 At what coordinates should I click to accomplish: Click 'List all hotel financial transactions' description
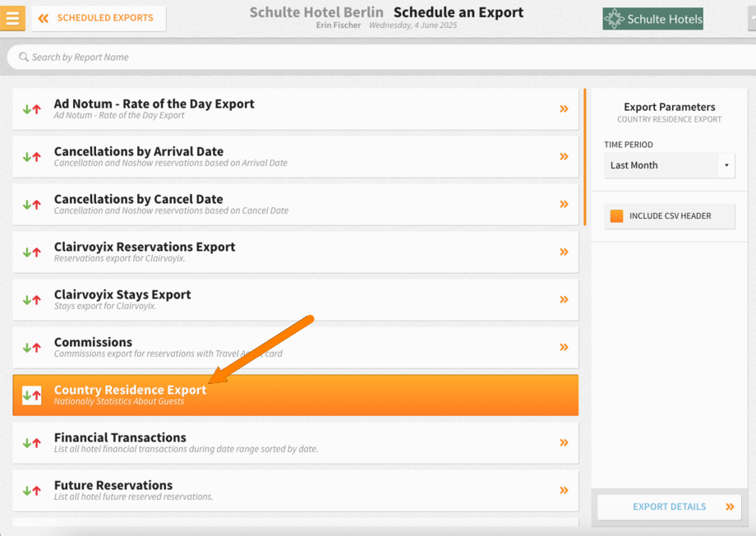point(186,449)
